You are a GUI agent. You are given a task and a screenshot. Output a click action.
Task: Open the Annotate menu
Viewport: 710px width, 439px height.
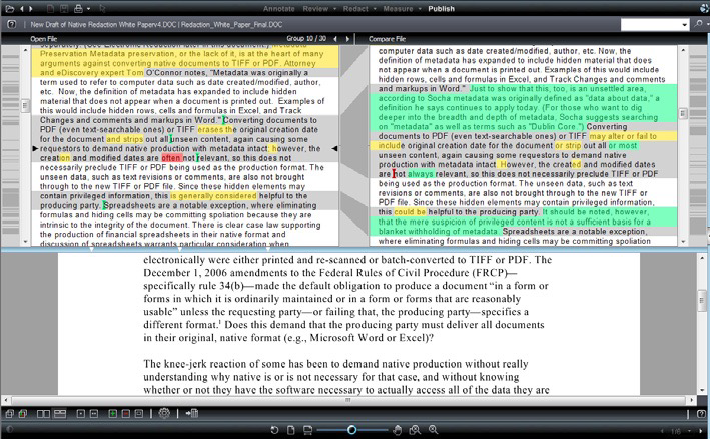pyautogui.click(x=278, y=9)
